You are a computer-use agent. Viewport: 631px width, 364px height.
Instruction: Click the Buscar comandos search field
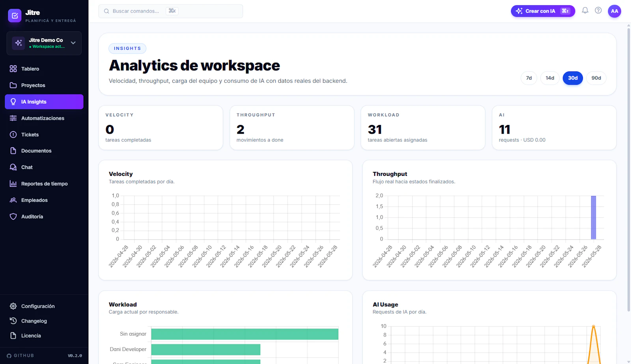[171, 11]
